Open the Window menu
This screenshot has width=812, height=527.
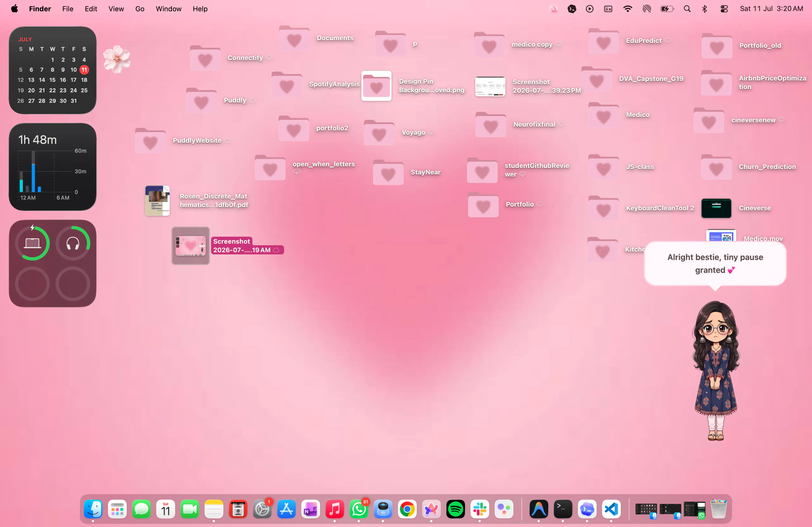coord(169,9)
